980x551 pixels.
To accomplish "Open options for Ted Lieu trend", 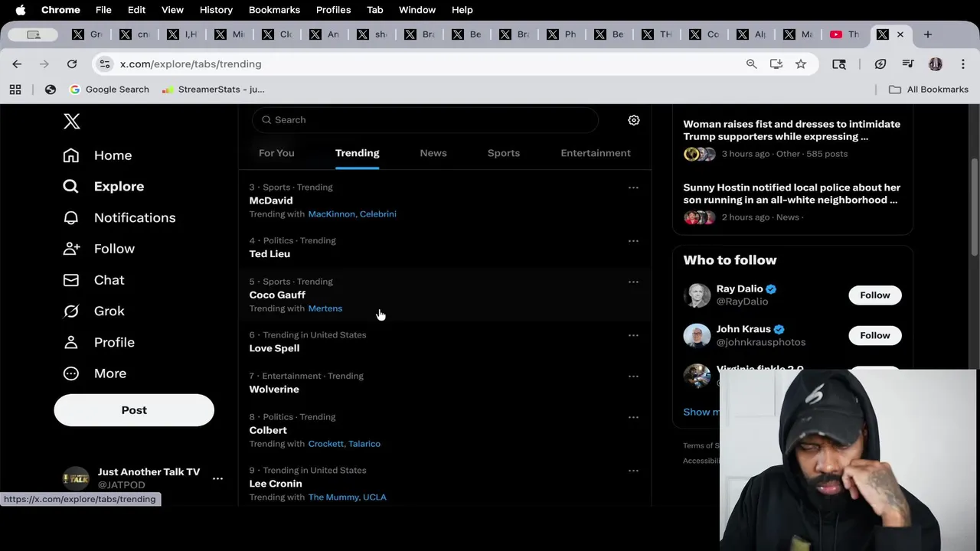I will pos(633,241).
